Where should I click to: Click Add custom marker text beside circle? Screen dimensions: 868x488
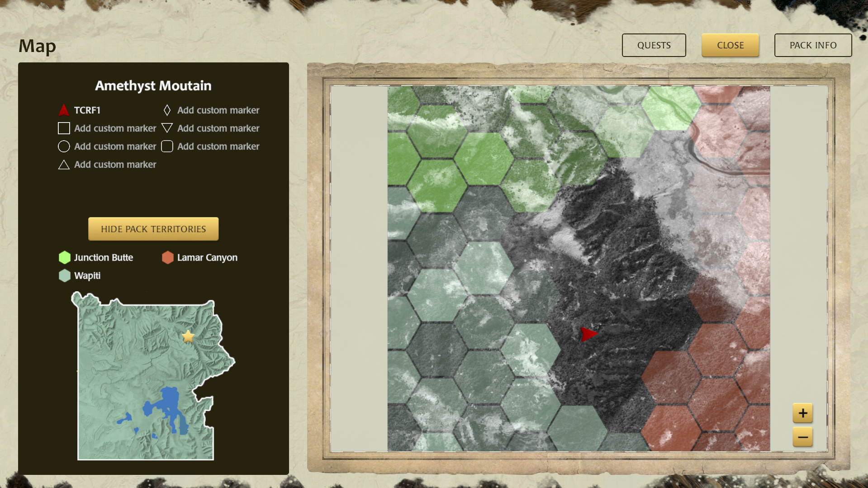coord(115,147)
